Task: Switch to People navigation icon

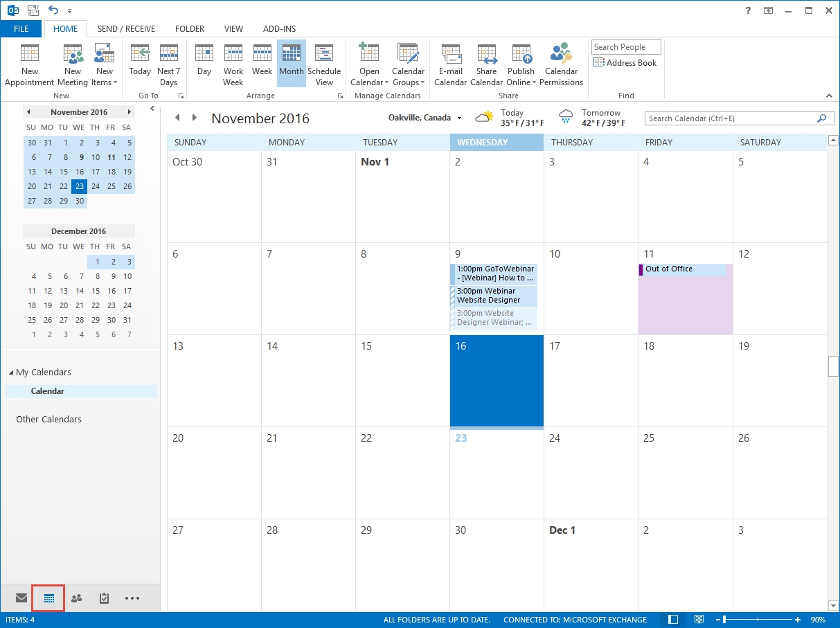Action: [77, 598]
